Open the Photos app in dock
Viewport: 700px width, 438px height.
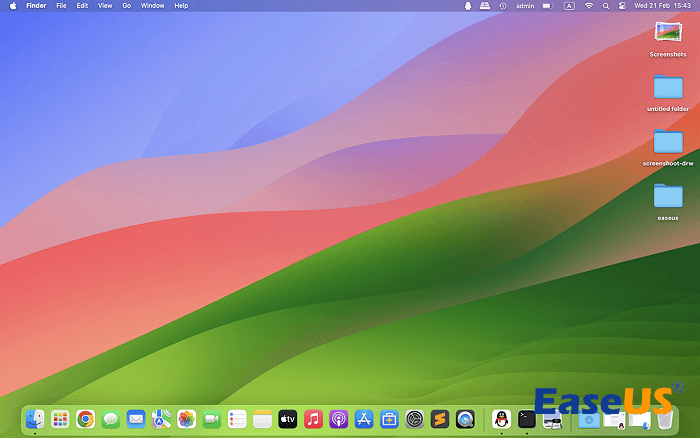(x=186, y=419)
